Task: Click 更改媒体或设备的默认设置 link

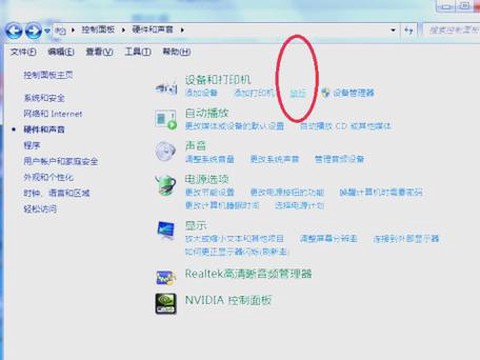Action: pyautogui.click(x=235, y=126)
